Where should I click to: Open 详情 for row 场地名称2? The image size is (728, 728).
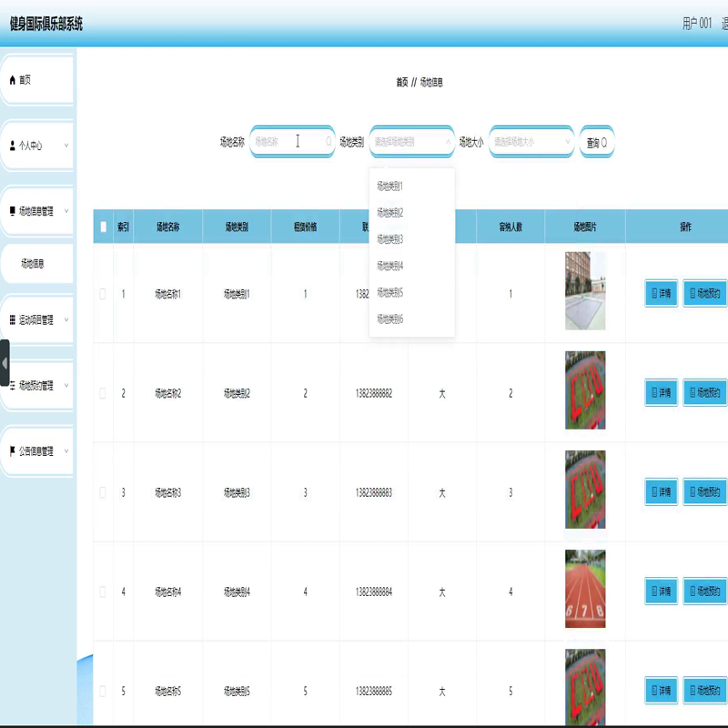coord(662,393)
